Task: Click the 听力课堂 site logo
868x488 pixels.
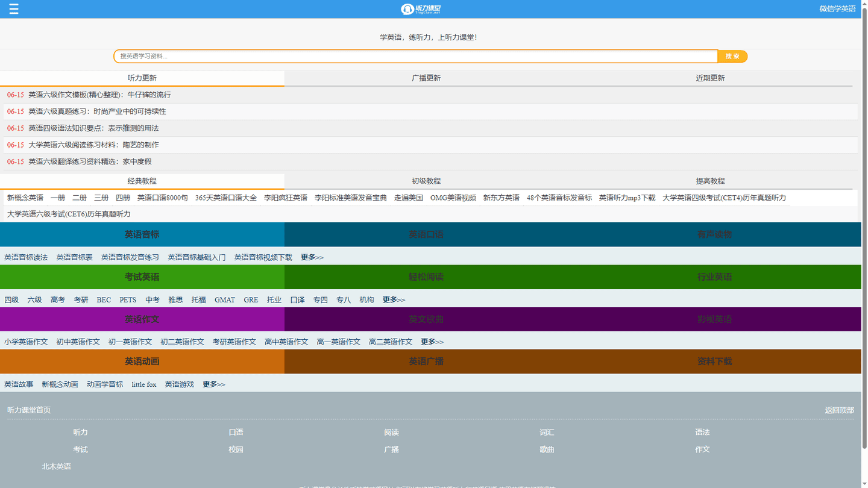Action: (x=421, y=9)
